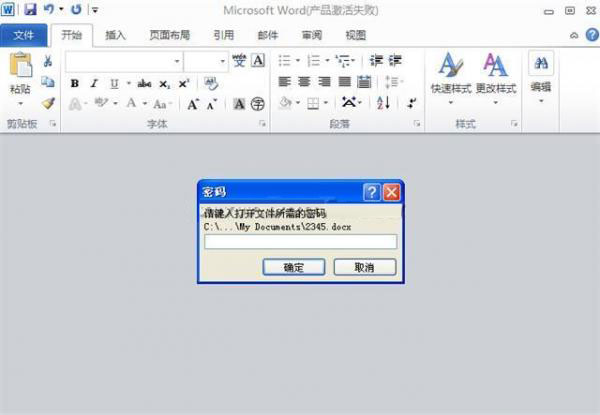Screen dimensions: 600x415
Task: Open the font name dropdown
Action: [x=177, y=61]
